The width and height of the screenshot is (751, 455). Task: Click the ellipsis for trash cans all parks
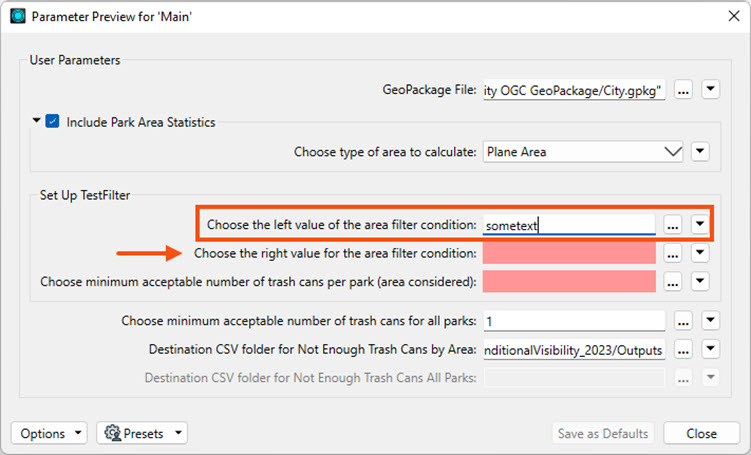(x=683, y=320)
